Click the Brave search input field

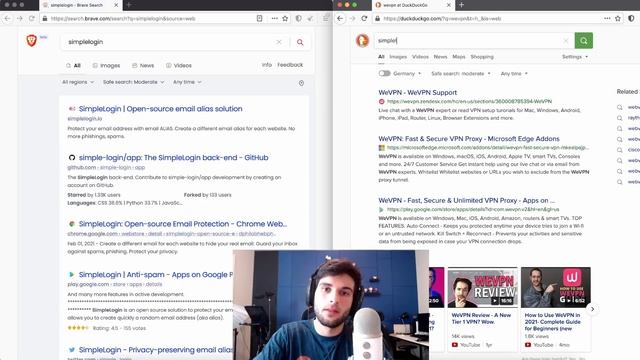point(169,42)
